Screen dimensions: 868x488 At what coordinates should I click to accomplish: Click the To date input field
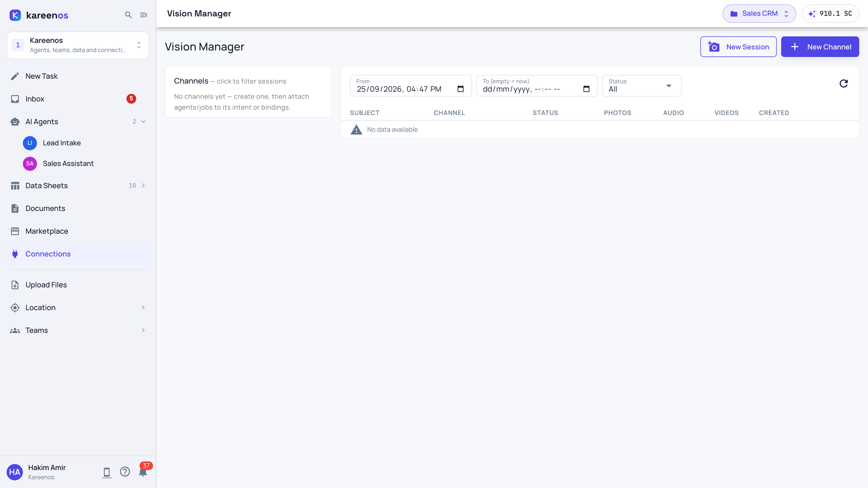537,86
